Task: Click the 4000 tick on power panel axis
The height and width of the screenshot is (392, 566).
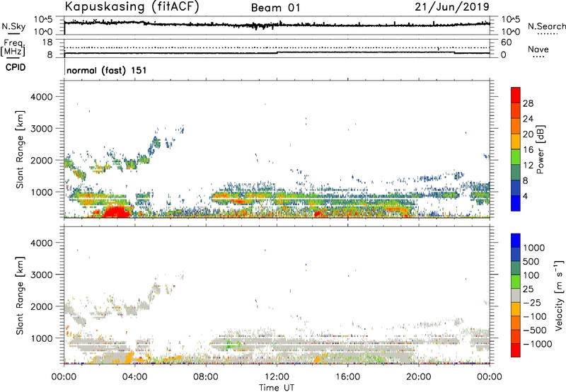Action: tap(41, 97)
